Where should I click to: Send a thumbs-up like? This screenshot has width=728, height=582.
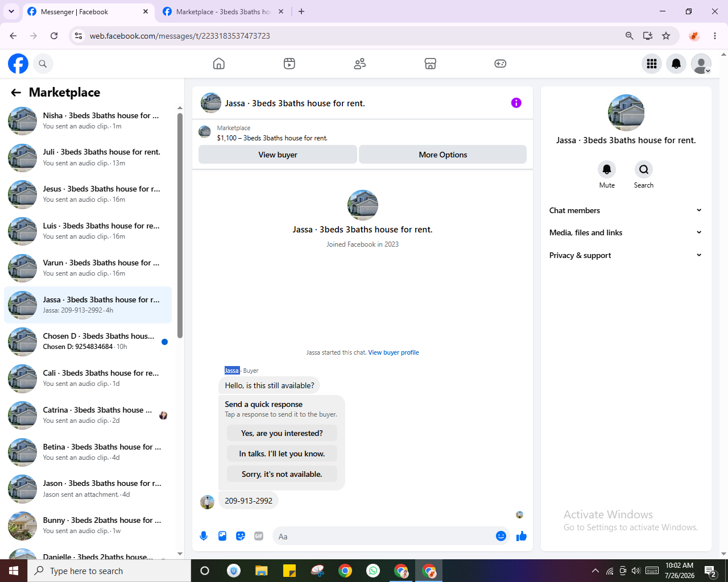(522, 536)
